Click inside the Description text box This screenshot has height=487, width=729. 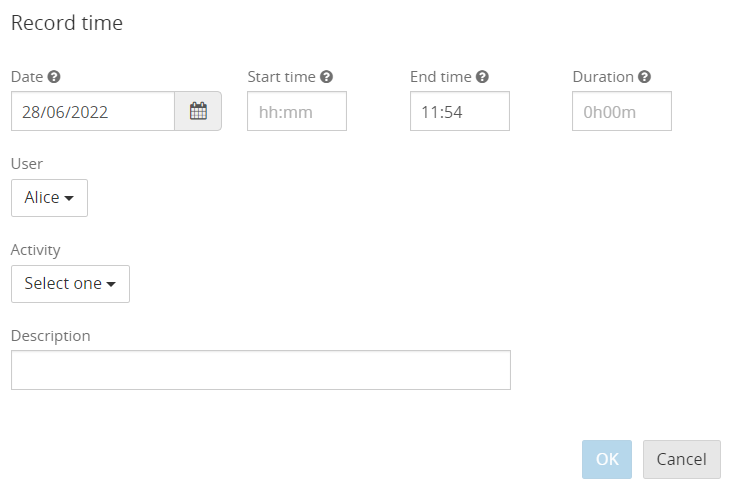click(261, 370)
